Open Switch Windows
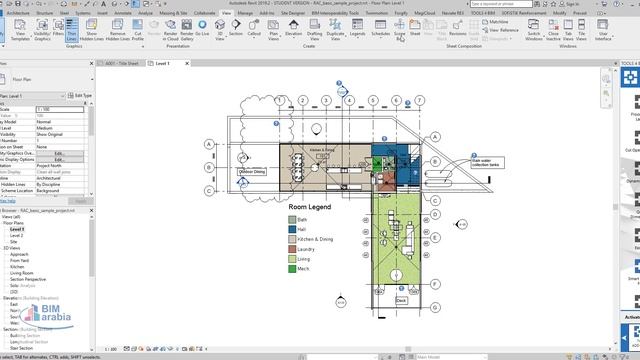640x360 pixels. pyautogui.click(x=534, y=30)
